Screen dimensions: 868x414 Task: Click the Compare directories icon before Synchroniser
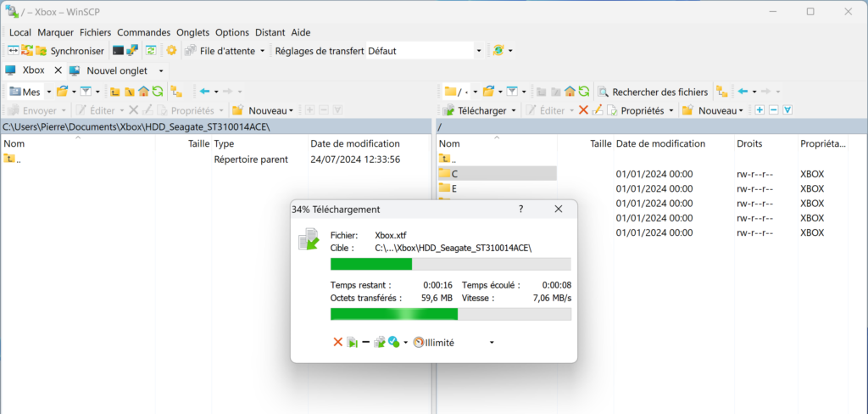pos(14,51)
